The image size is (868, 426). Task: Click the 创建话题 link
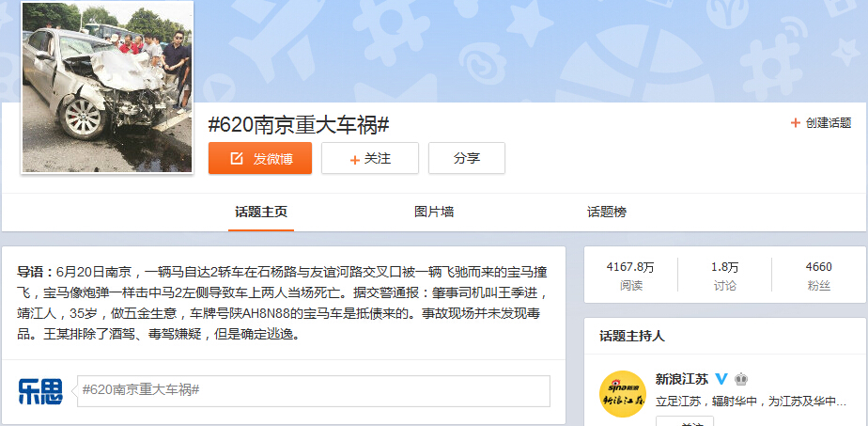click(x=828, y=122)
